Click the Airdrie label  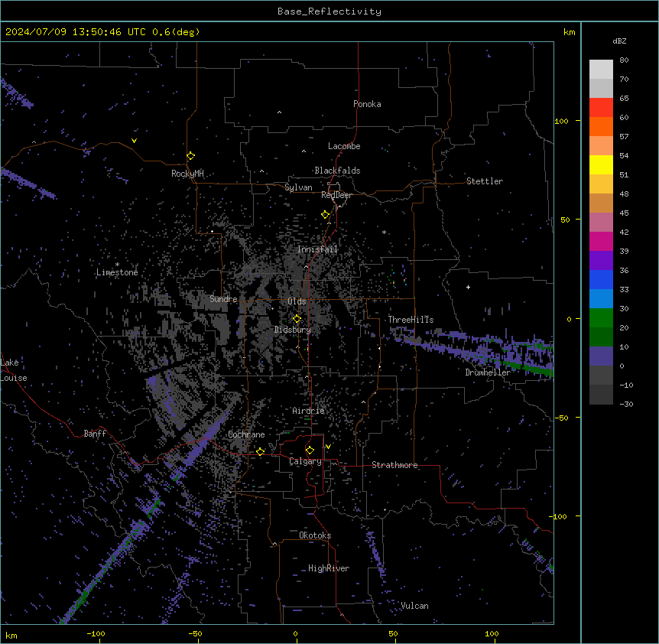(x=309, y=411)
